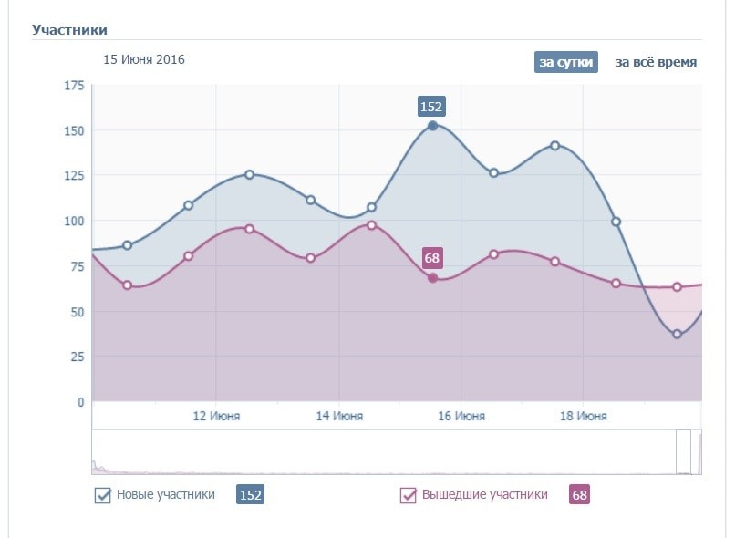The height and width of the screenshot is (538, 756).
Task: Click the "18 Июня" axis label
Action: point(584,417)
